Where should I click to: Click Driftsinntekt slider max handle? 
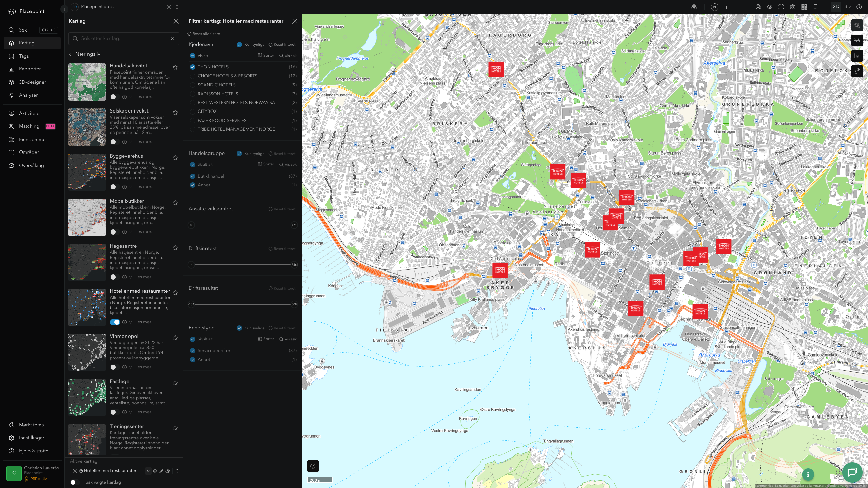tap(294, 265)
